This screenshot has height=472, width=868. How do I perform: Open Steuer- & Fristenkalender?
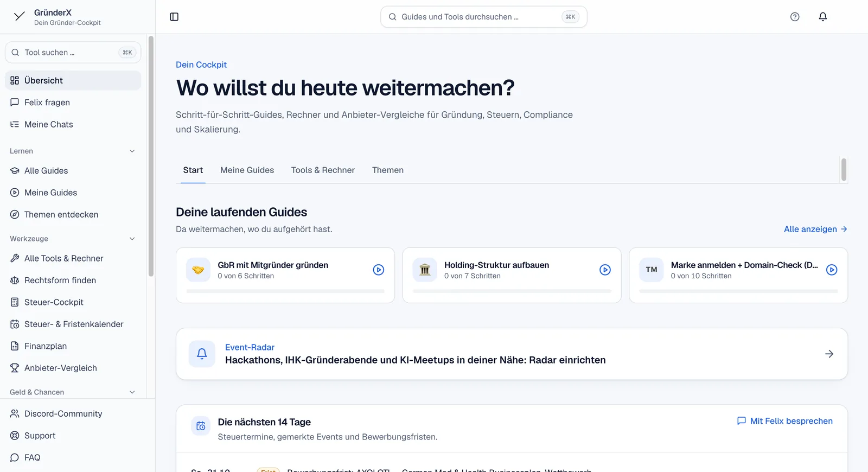click(x=73, y=324)
